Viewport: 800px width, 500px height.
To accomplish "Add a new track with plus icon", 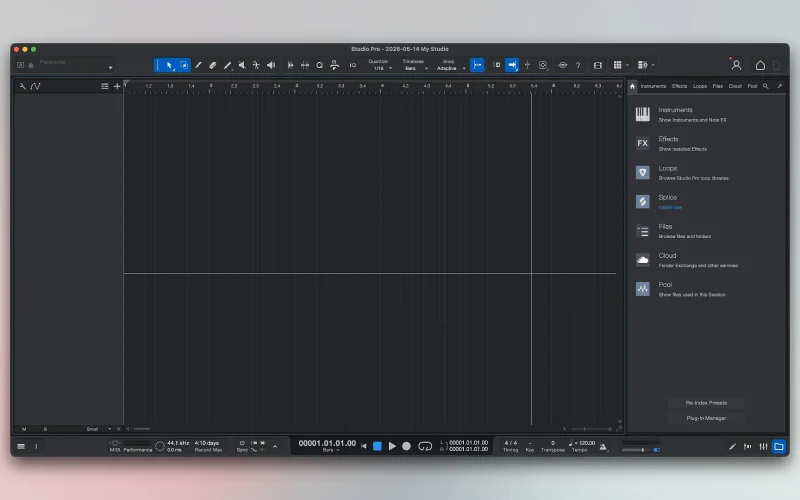I will tap(117, 86).
